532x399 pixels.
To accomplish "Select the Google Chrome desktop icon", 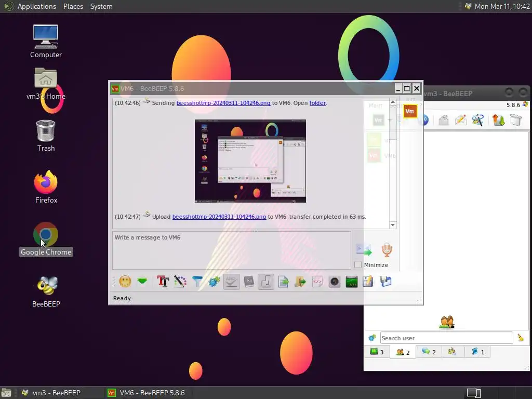I will pos(46,239).
